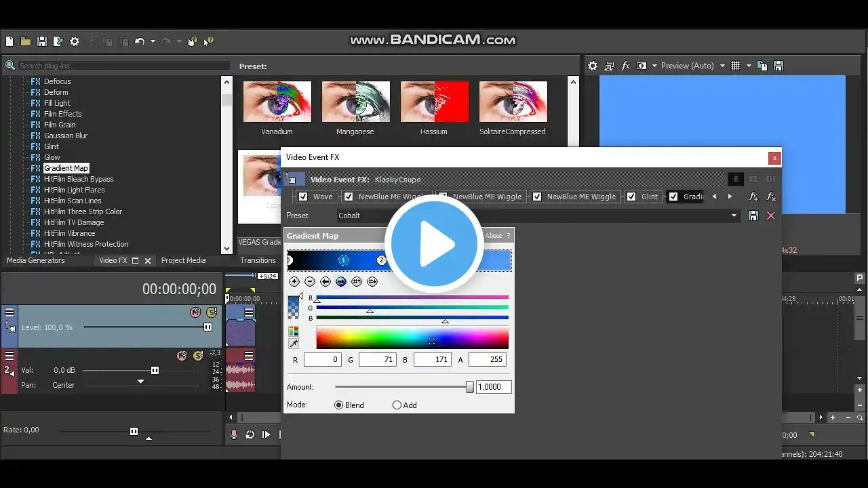
Task: Pick a color in the hue spectrum
Action: click(x=412, y=338)
